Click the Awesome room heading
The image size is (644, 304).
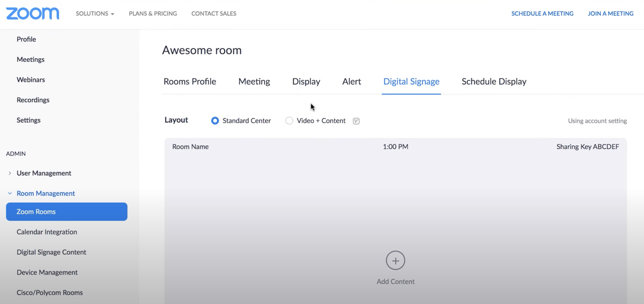click(202, 50)
